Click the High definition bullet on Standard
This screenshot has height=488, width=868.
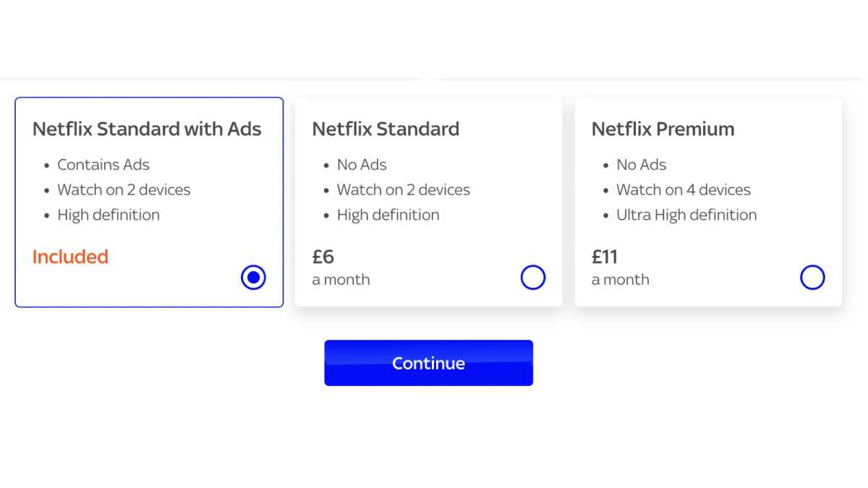pyautogui.click(x=388, y=215)
